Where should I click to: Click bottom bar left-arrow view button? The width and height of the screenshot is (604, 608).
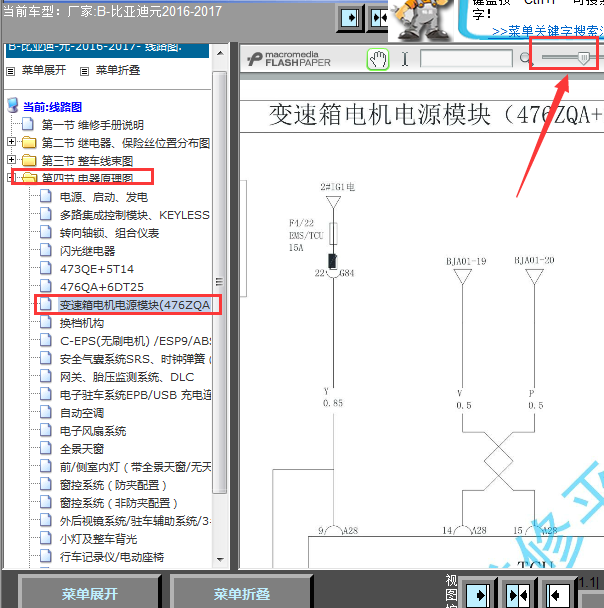pos(557,595)
